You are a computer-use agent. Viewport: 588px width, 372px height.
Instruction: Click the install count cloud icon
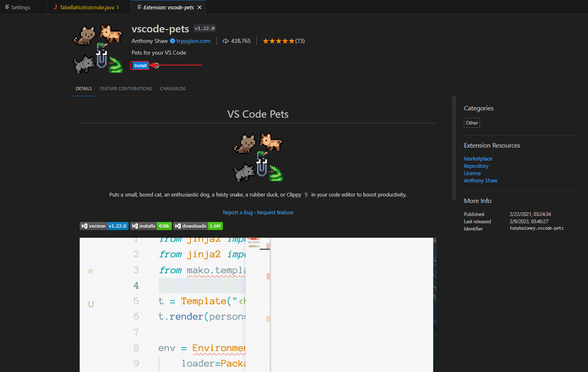226,41
